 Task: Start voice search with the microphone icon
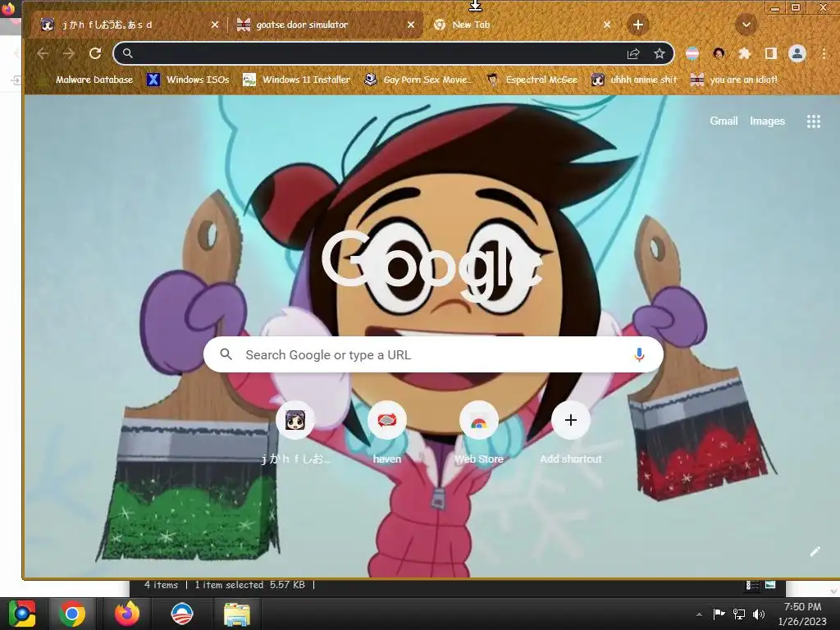tap(639, 354)
